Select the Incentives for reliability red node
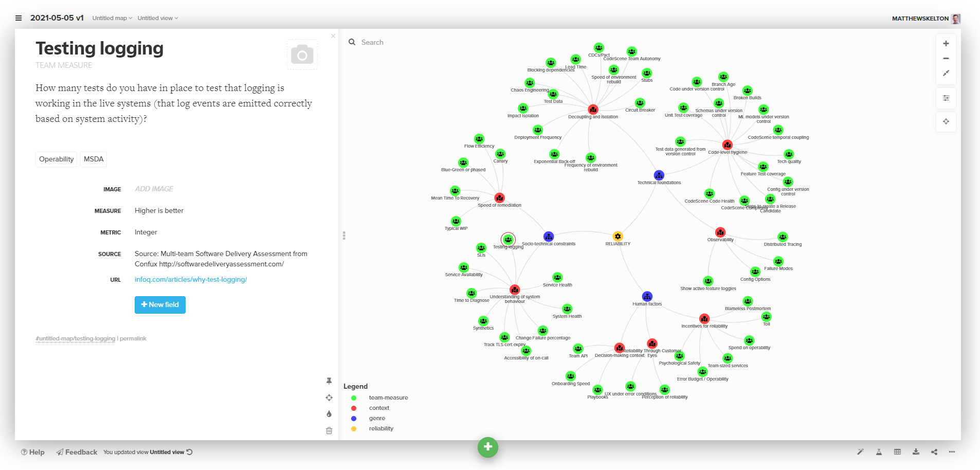The height and width of the screenshot is (470, 980). tap(704, 318)
